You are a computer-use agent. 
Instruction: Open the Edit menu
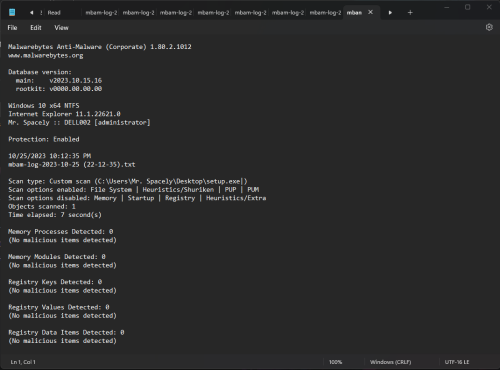[36, 28]
